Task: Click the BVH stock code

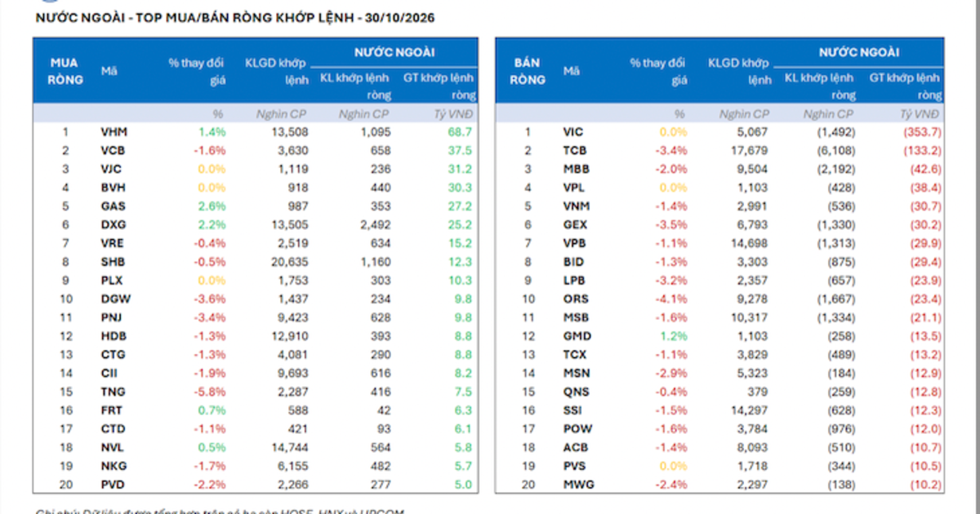Action: coord(114,187)
